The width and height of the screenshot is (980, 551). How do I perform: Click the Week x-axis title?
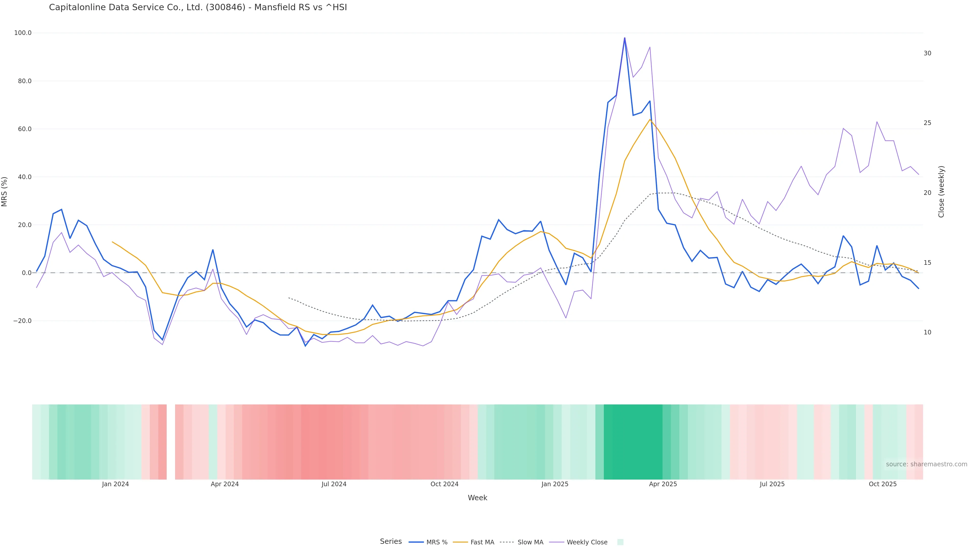click(477, 498)
